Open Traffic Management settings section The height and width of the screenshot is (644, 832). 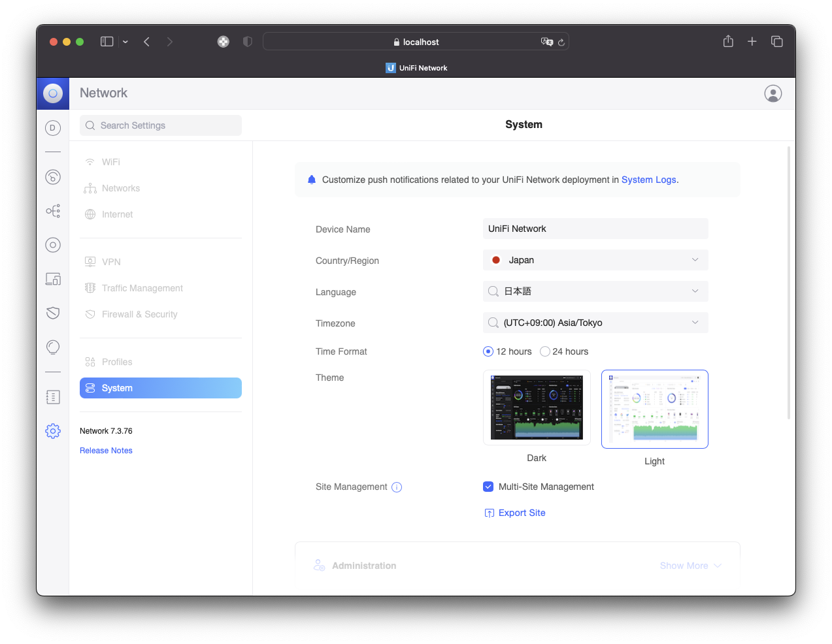coord(161,288)
